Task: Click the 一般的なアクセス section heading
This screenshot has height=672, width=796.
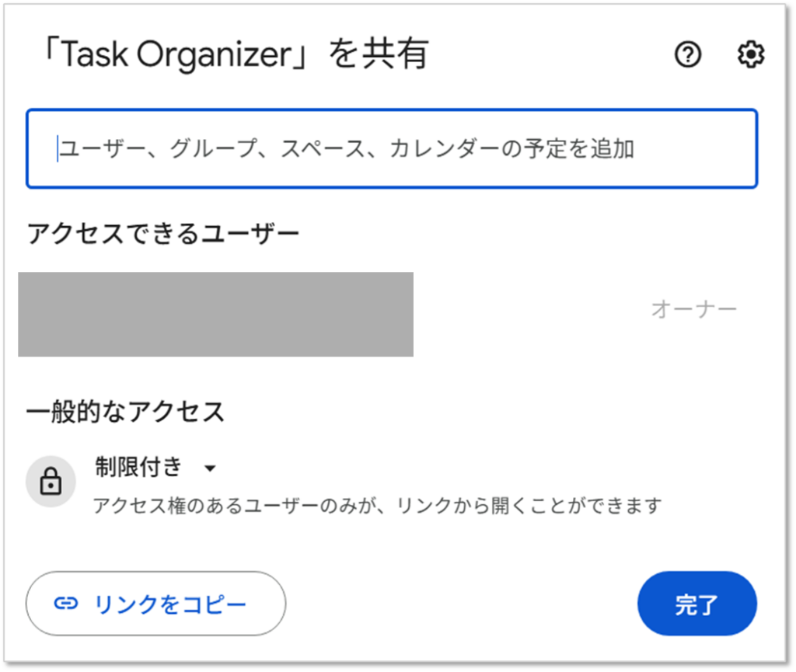Action: coord(126,410)
